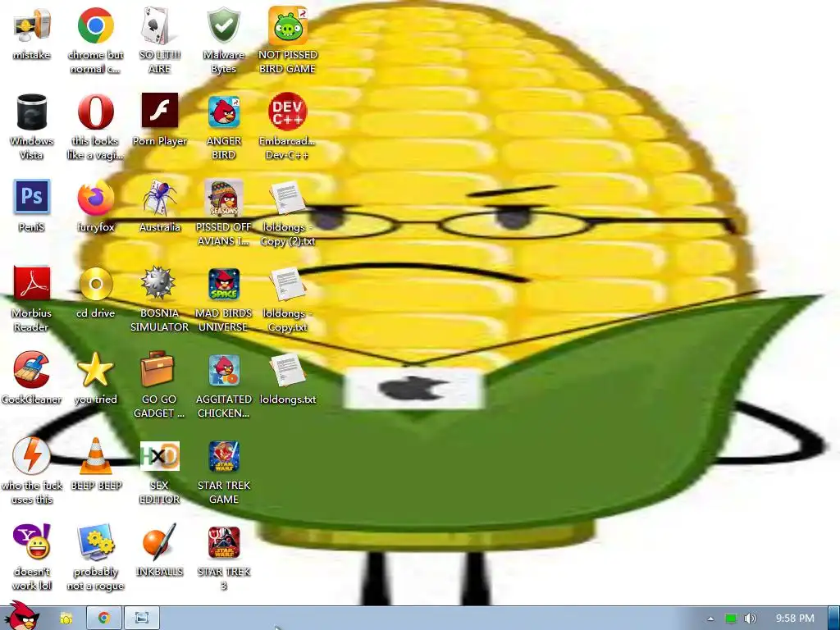Image resolution: width=840 pixels, height=630 pixels.
Task: Launch the 'BEEP BEEP' VLC cone icon
Action: [95, 456]
